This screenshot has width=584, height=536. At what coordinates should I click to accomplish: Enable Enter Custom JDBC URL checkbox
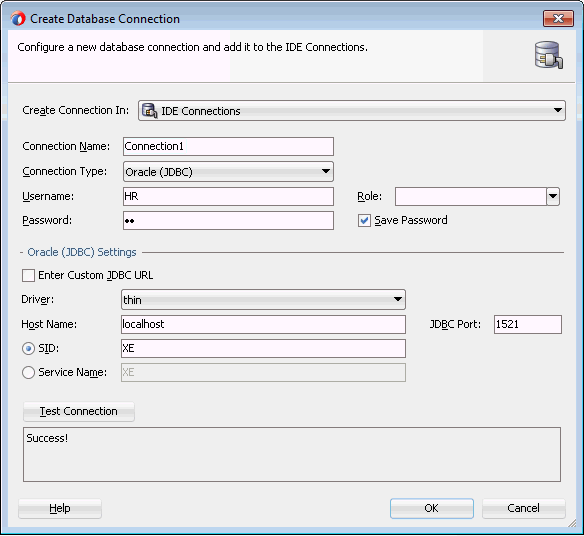pos(28,276)
